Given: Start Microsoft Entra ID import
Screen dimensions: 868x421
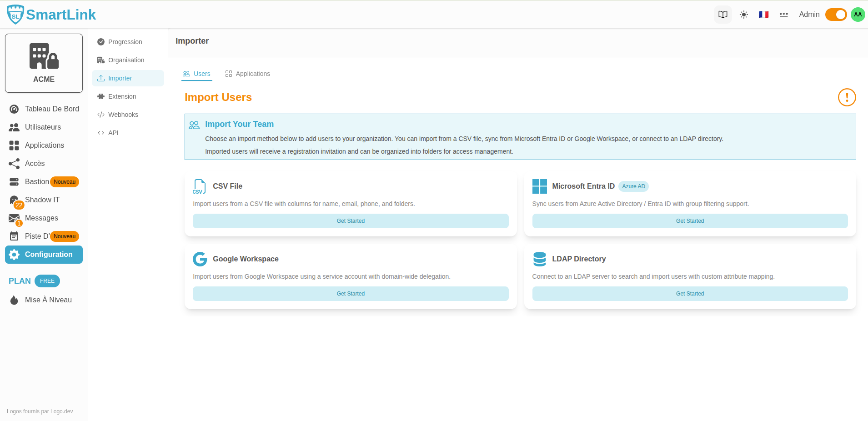Looking at the screenshot, I should (690, 221).
